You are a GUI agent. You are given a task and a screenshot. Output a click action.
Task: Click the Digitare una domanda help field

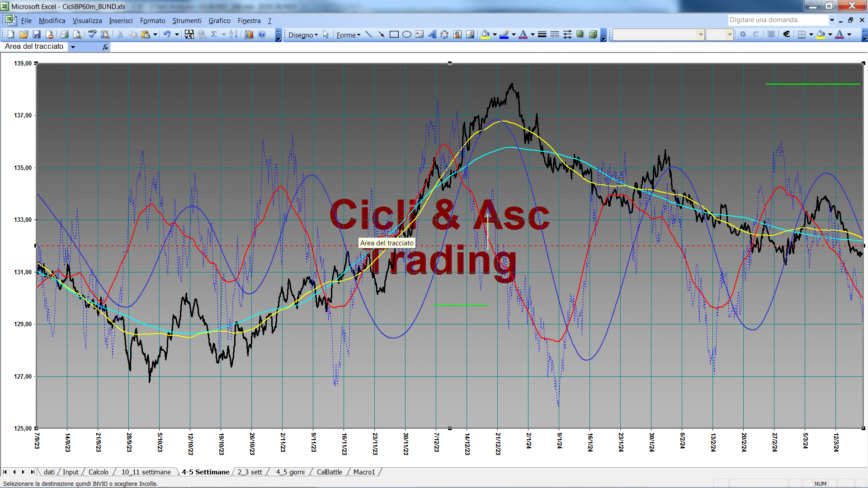tap(778, 20)
